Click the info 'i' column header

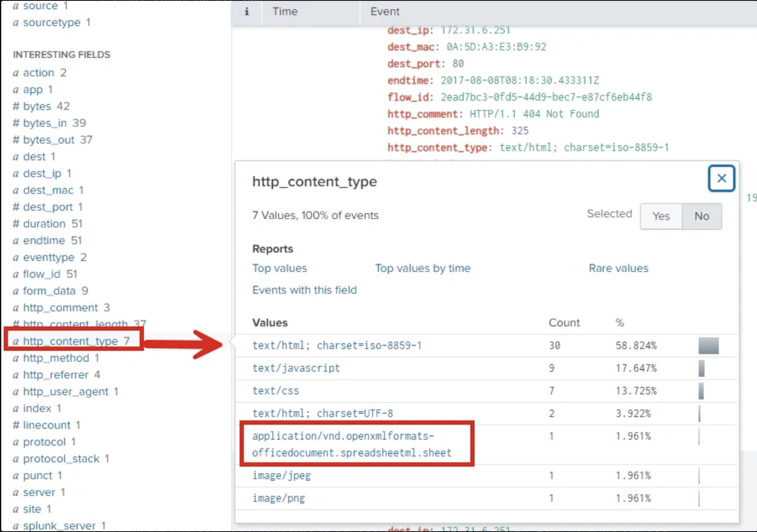[x=247, y=11]
